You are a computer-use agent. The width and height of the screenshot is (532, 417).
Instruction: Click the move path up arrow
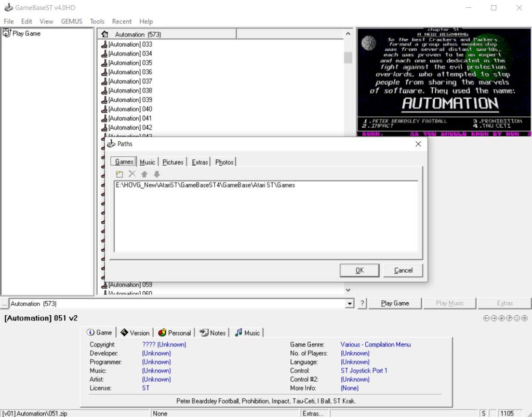(x=144, y=174)
